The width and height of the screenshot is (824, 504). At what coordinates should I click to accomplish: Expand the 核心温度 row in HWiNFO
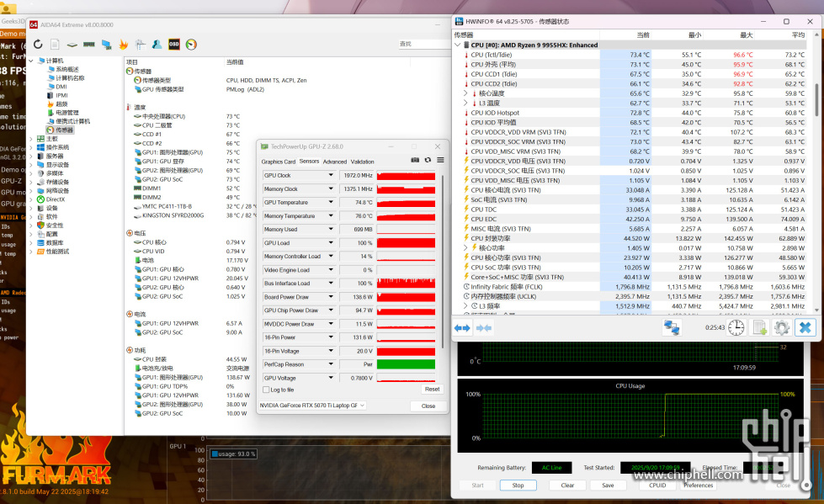coord(465,93)
